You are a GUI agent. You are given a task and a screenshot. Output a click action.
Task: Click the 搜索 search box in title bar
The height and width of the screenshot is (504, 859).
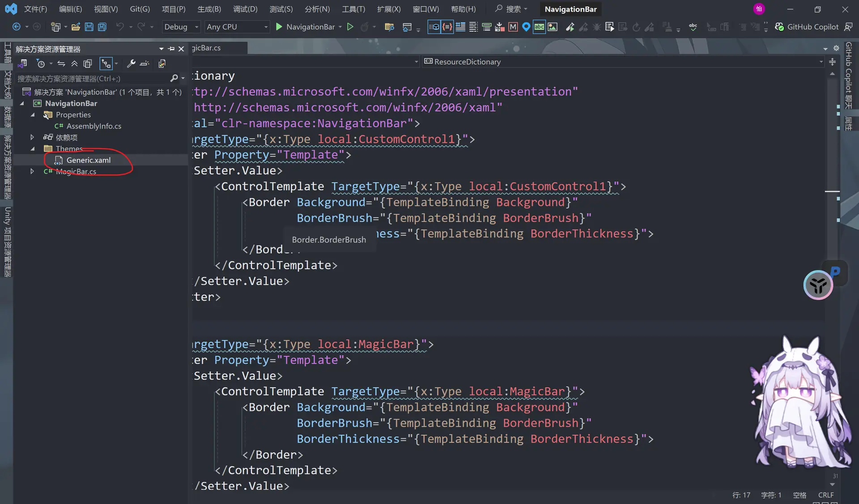[511, 9]
